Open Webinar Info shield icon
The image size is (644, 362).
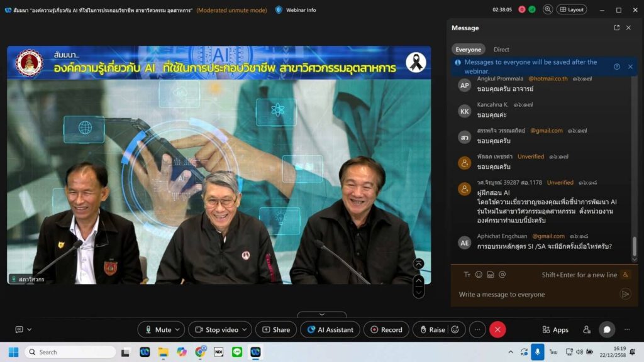click(279, 10)
